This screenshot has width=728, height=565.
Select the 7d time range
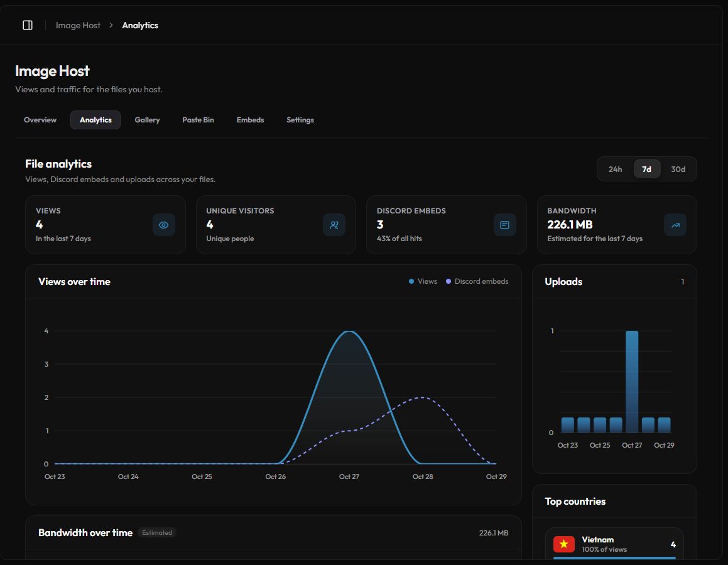point(646,169)
